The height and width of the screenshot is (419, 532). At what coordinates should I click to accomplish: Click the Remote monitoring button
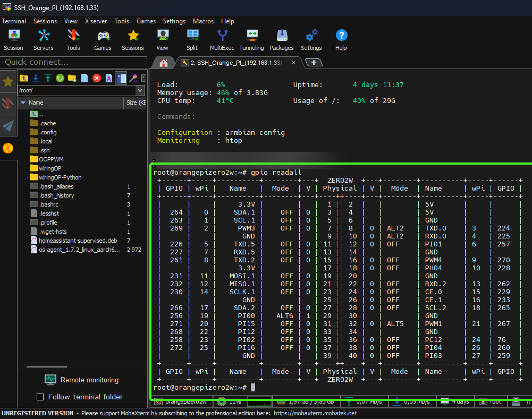[81, 380]
